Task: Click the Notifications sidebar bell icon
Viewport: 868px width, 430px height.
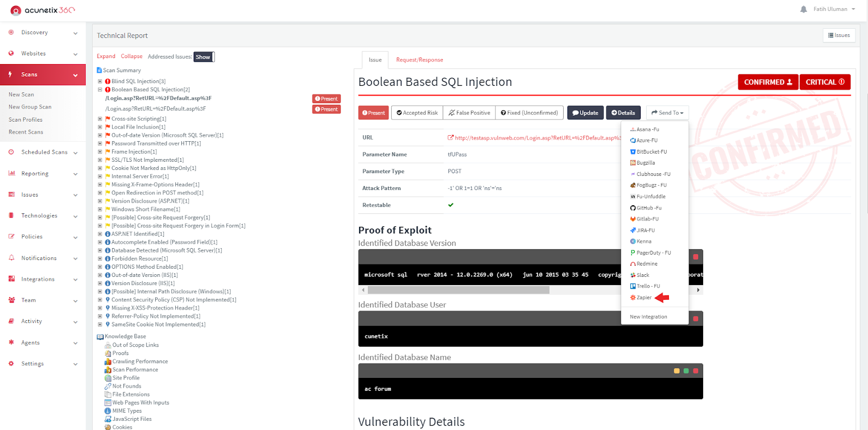Action: 11,258
